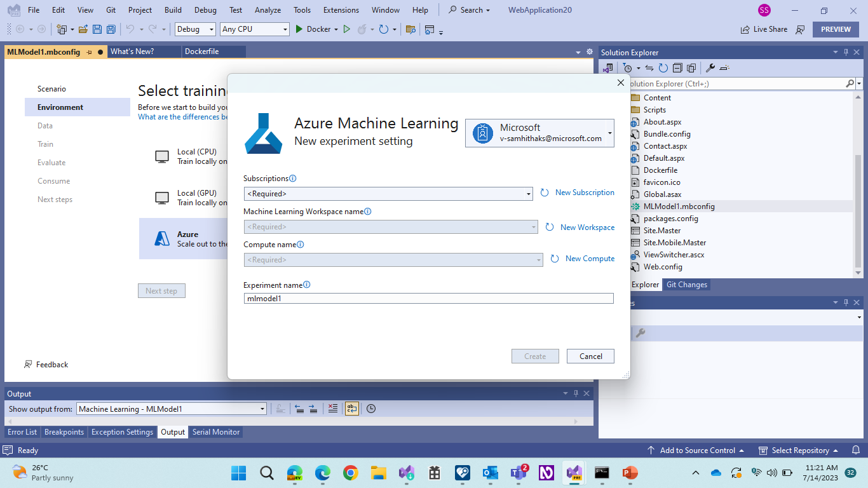The height and width of the screenshot is (488, 868).
Task: Collapse all items in Solution Explorer
Action: tap(677, 67)
